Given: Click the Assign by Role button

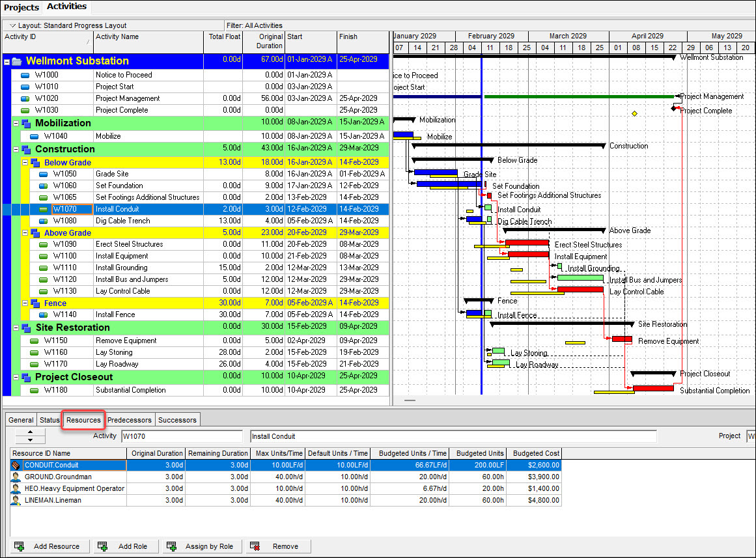Looking at the screenshot, I should tap(202, 546).
